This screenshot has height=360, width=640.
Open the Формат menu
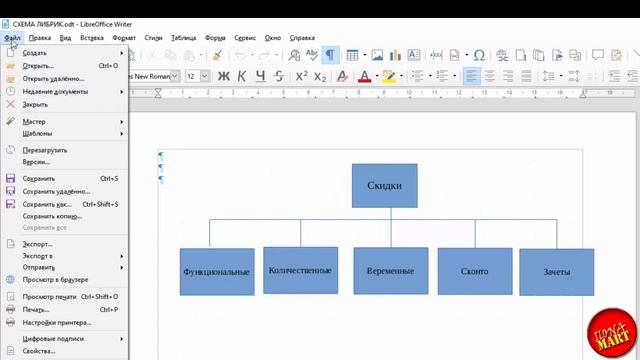click(124, 38)
